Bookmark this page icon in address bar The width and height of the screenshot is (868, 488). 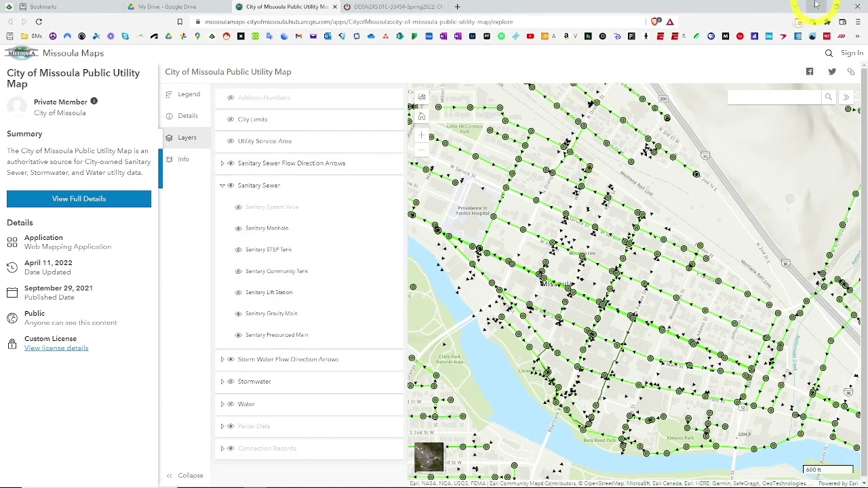180,22
